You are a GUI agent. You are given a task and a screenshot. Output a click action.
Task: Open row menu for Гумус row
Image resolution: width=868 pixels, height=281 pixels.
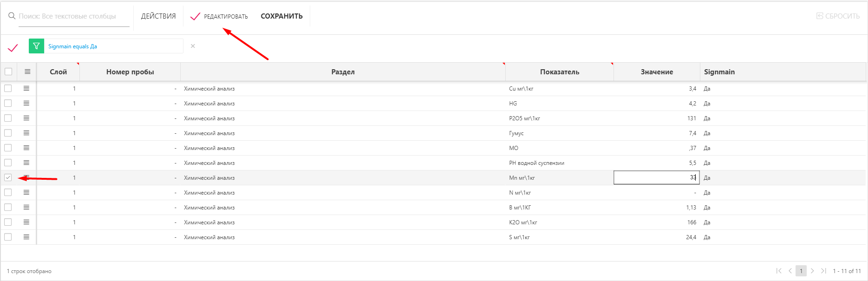(26, 133)
